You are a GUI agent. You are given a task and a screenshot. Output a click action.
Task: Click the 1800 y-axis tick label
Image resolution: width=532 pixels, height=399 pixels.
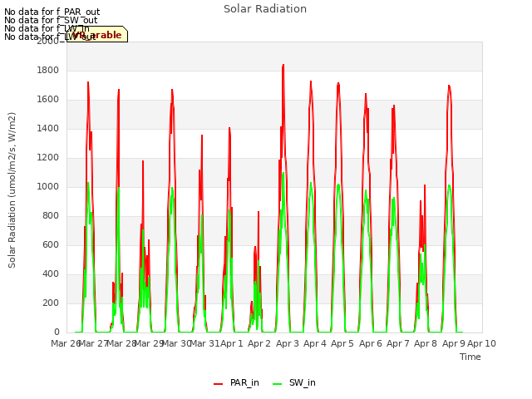[48, 70]
